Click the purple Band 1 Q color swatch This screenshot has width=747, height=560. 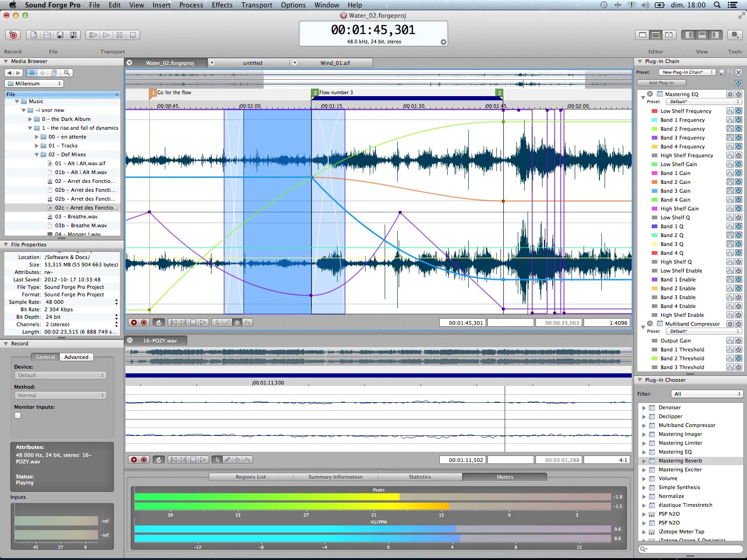(655, 226)
